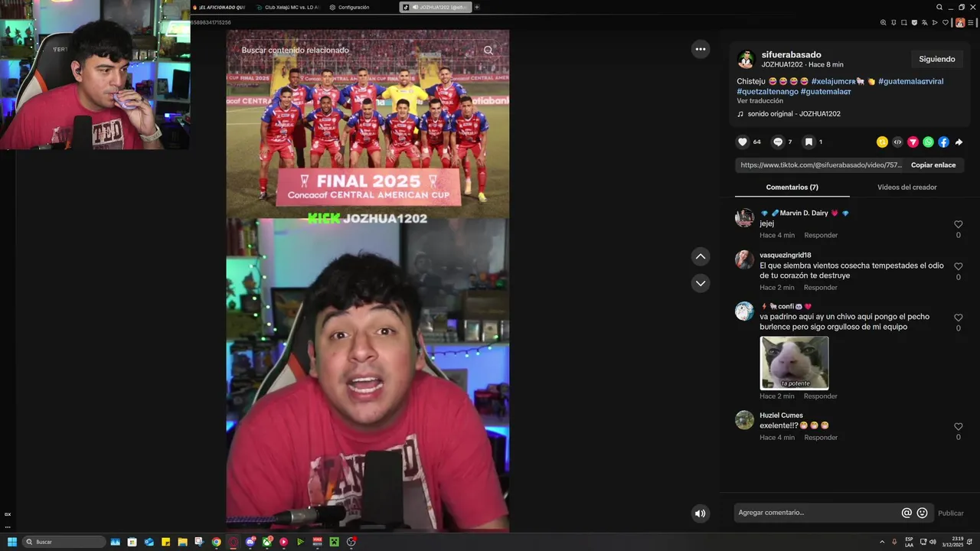The height and width of the screenshot is (551, 980).
Task: Switch to Configuración browser tab
Action: point(349,7)
